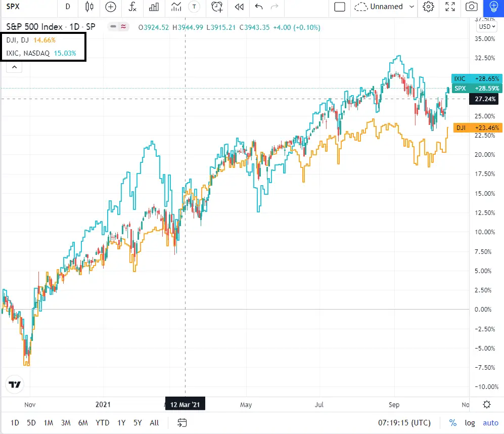Click the H3944.99 high value
504x434 pixels.
point(188,27)
